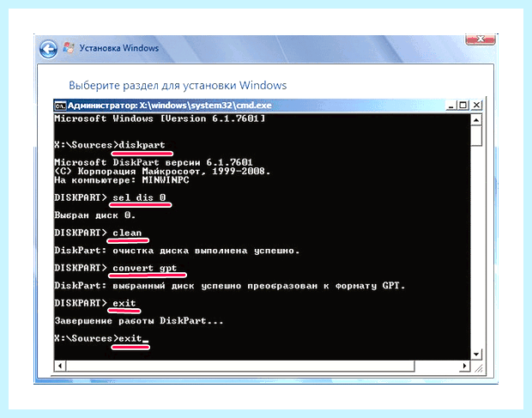Click the line 'Microsoft Windows [Version 6.1.7601]'

click(x=160, y=118)
